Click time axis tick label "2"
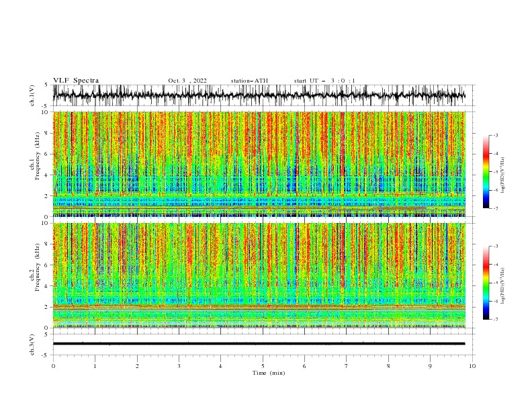 (137, 366)
